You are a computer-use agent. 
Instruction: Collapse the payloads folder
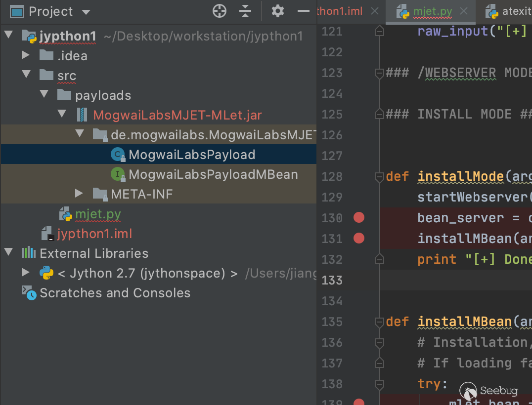(x=44, y=95)
